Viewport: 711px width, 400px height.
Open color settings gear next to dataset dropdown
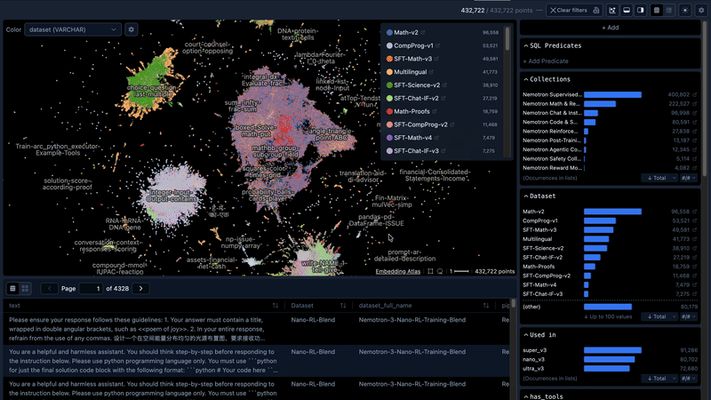(131, 29)
